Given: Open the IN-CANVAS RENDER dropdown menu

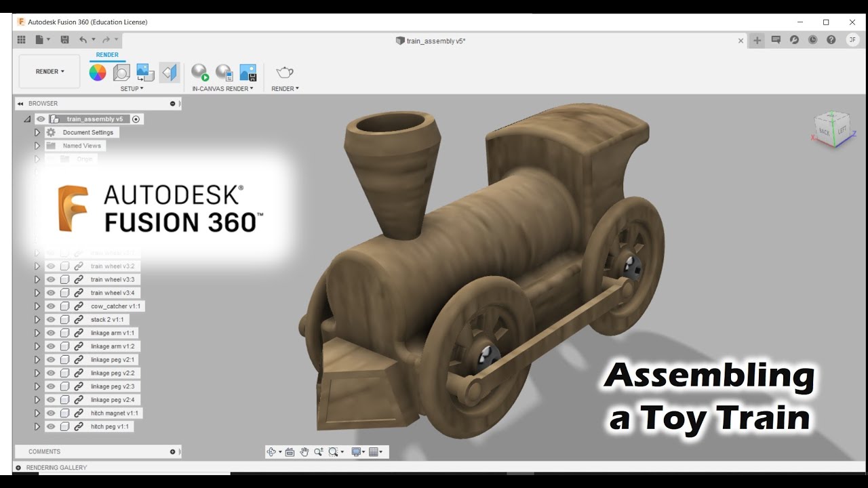Looking at the screenshot, I should [222, 89].
